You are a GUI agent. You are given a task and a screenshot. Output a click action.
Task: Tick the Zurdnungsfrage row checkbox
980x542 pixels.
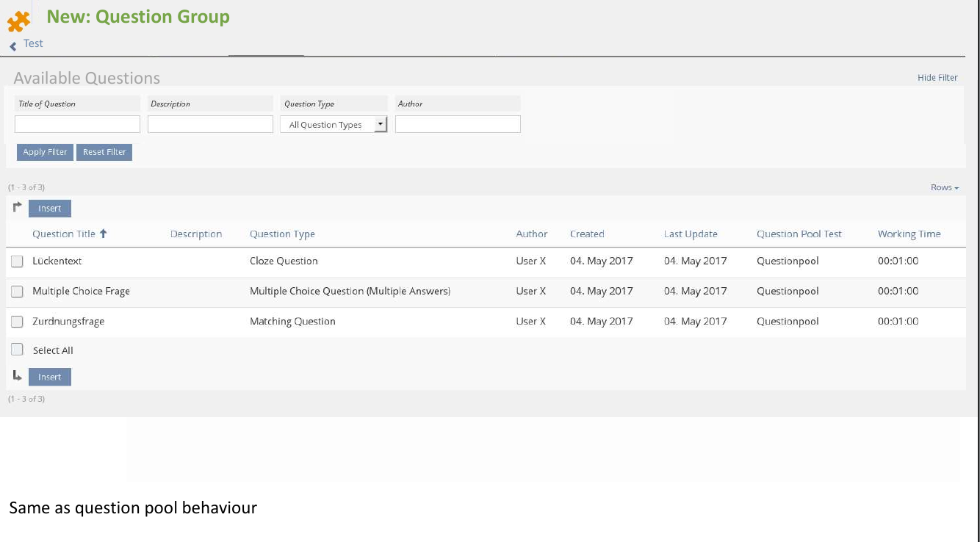17,322
